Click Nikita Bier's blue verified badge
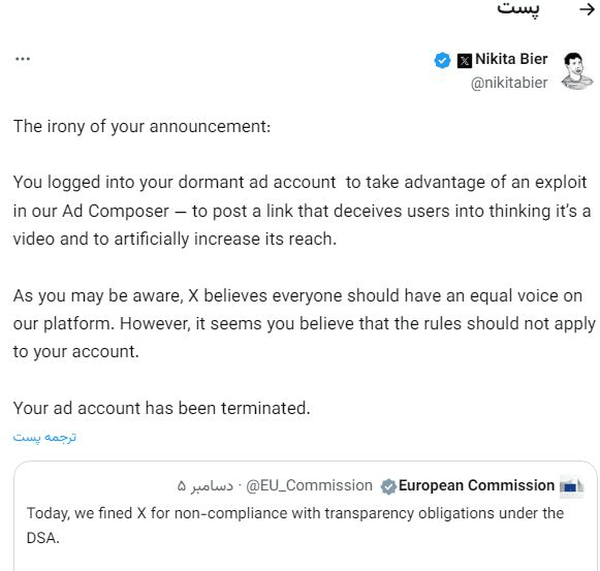Screen dimensions: 600x571 click(442, 60)
